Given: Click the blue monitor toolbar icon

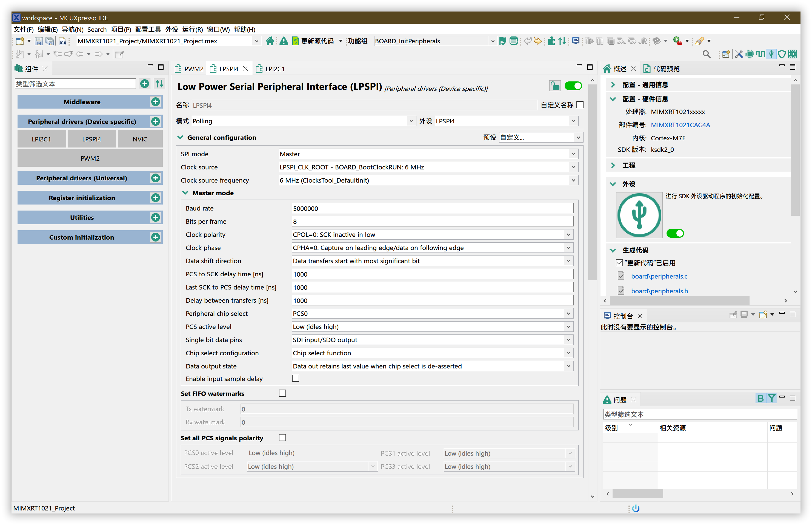Looking at the screenshot, I should pos(576,41).
